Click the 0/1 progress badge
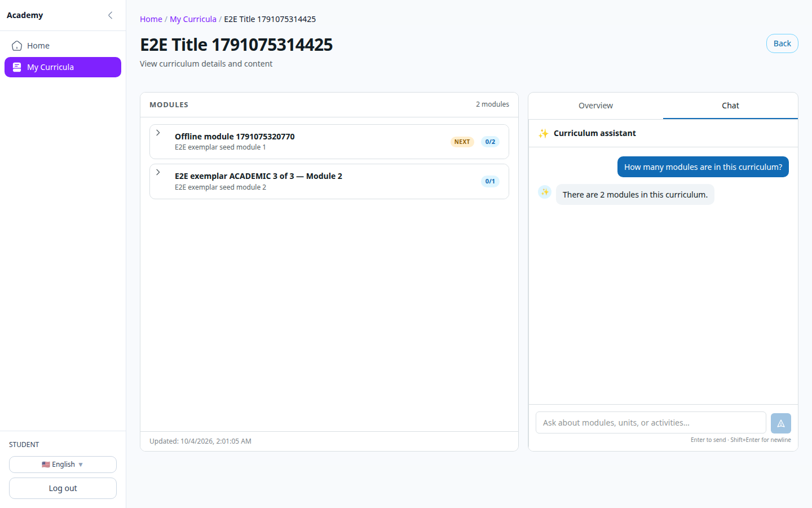812x508 pixels. point(490,181)
